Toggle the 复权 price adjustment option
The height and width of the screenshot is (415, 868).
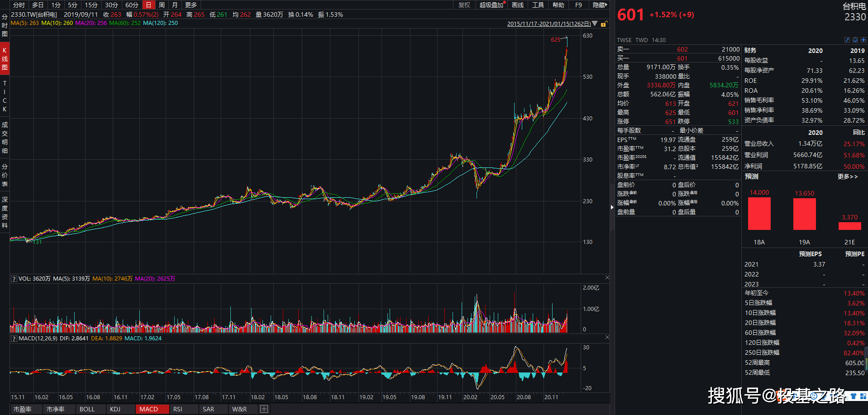(x=464, y=5)
